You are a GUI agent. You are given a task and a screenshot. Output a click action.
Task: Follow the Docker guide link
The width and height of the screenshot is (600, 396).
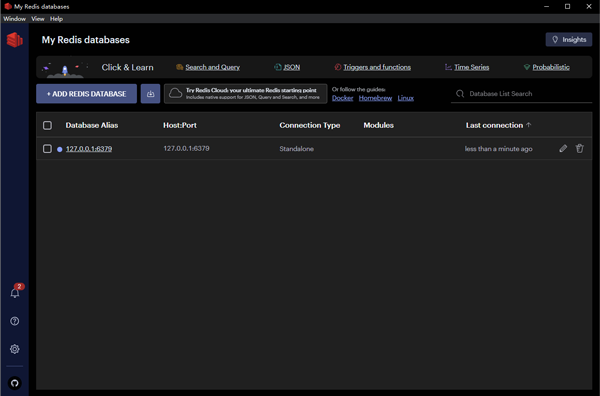coord(342,98)
